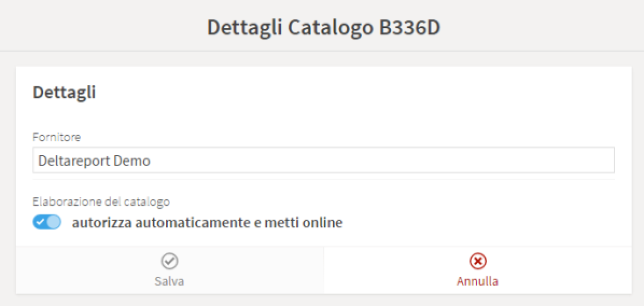Click the "Fornitore" field label

(57, 137)
